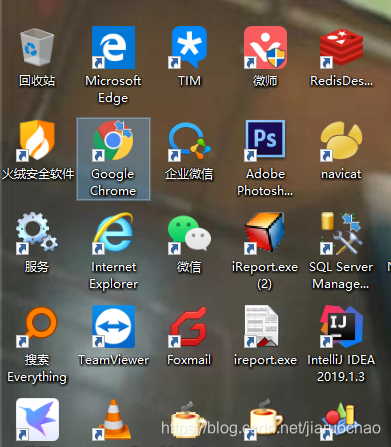Open the Internet Explorer shortcut
391x447 pixels.
pyautogui.click(x=113, y=233)
